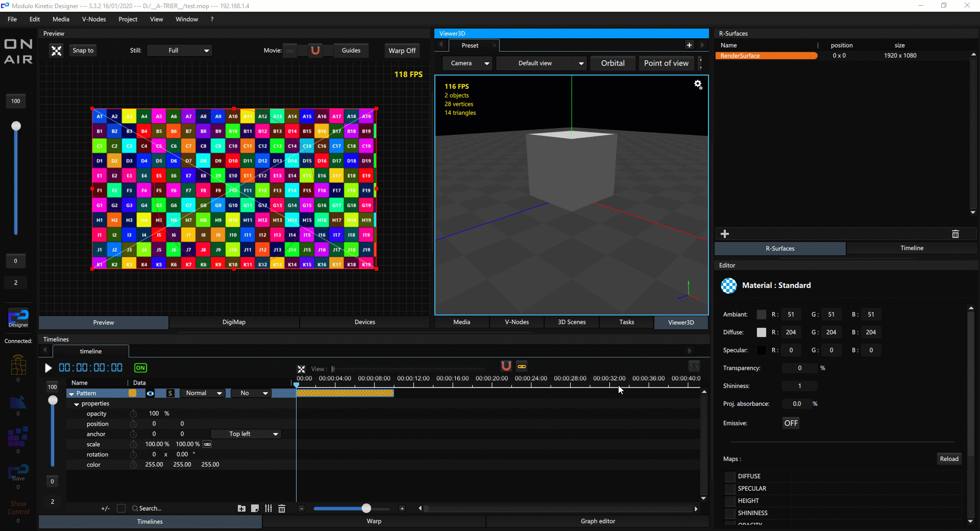Turn on the Emissive OFF toggle
Viewport: 980px width, 531px height.
click(x=790, y=423)
